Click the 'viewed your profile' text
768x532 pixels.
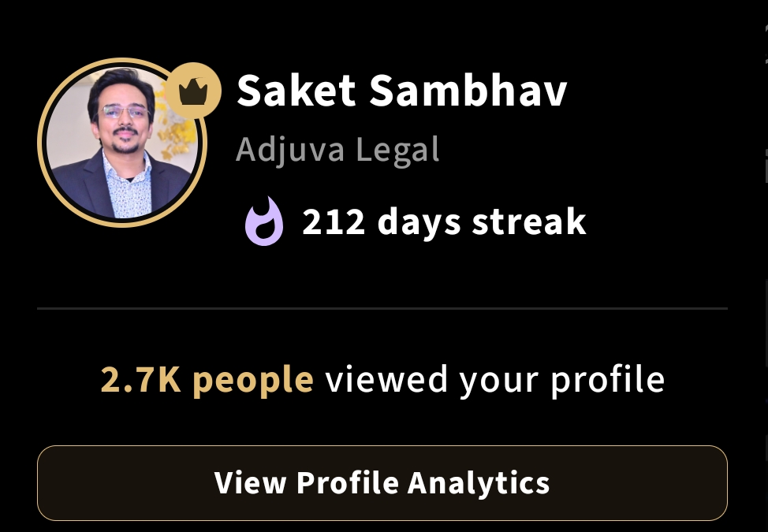pos(495,380)
